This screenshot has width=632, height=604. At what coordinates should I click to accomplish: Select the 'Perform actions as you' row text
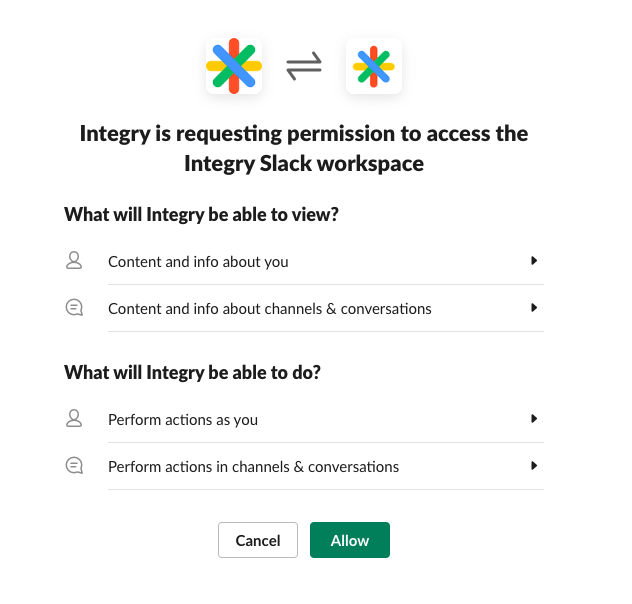click(183, 419)
